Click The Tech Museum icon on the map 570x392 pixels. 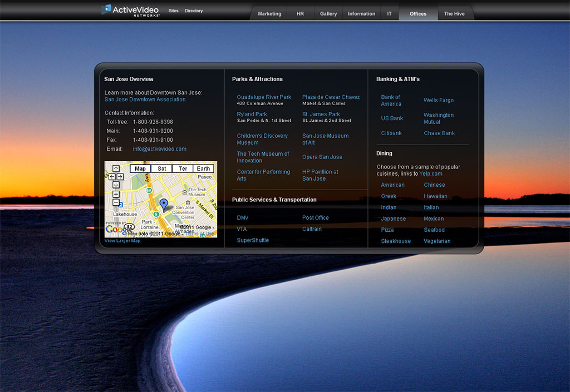click(x=185, y=192)
